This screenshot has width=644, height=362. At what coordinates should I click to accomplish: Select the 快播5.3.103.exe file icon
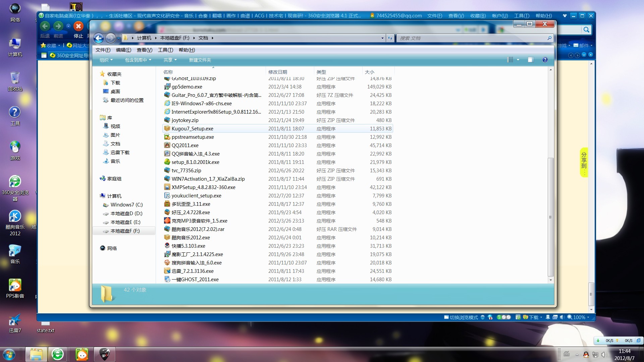click(x=167, y=246)
